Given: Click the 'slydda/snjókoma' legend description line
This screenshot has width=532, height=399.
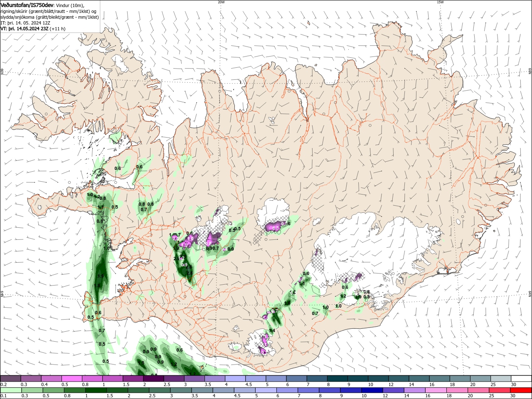Looking at the screenshot, I should pos(49,17).
